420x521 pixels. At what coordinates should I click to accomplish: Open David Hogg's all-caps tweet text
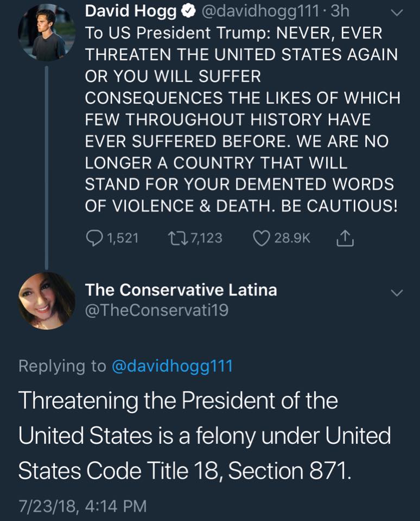[x=242, y=120]
